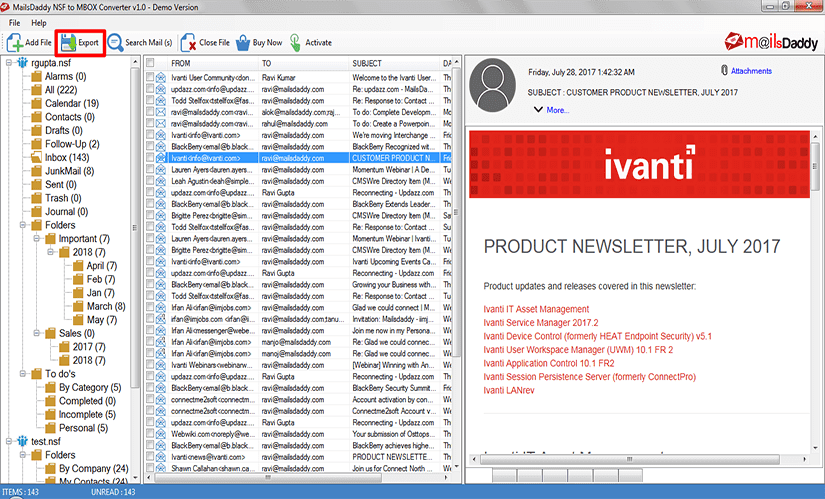
Task: Click the Buy Now shopping cart icon
Action: pos(243,43)
